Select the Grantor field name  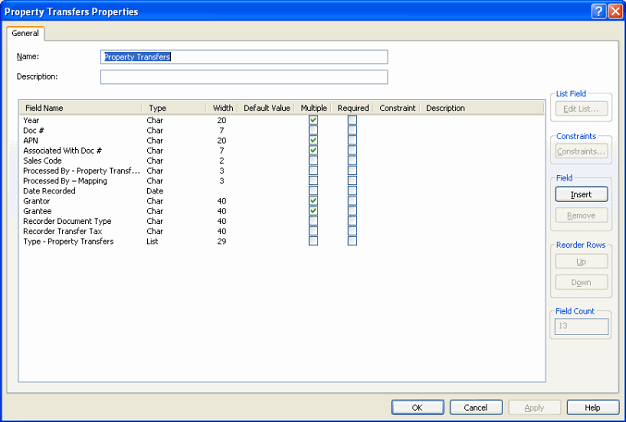(x=36, y=201)
